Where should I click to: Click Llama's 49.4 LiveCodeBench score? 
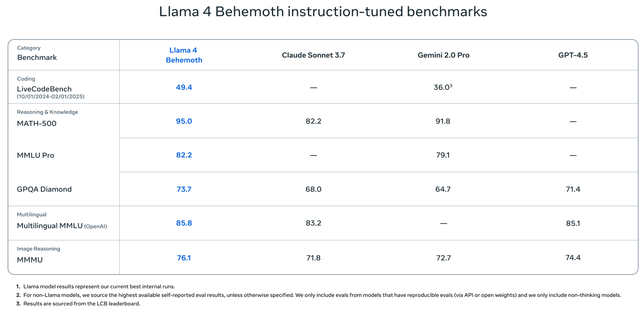click(x=184, y=87)
